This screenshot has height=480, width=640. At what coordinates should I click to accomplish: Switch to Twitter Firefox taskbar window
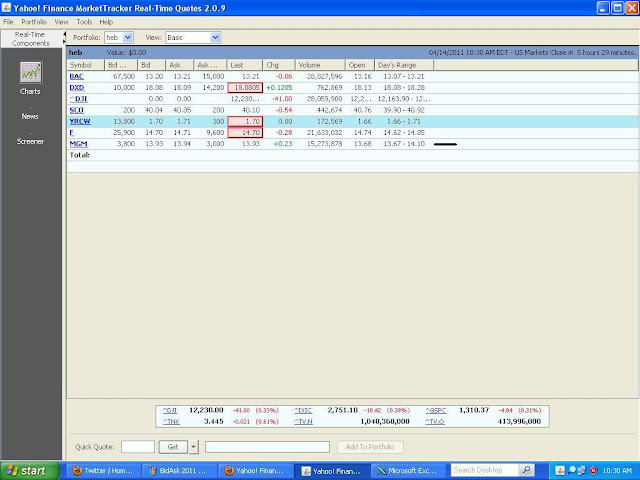pyautogui.click(x=104, y=471)
